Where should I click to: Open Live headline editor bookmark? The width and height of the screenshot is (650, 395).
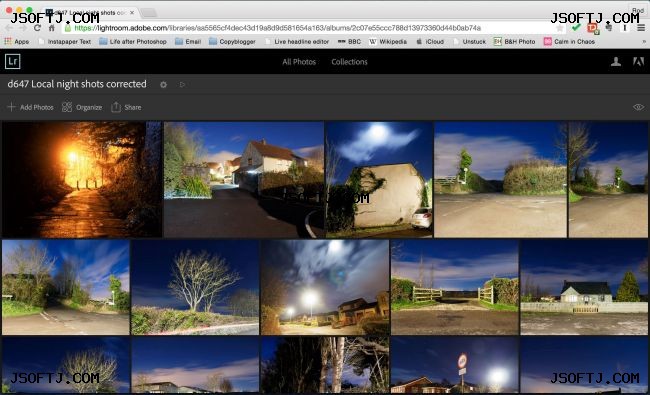pos(297,41)
